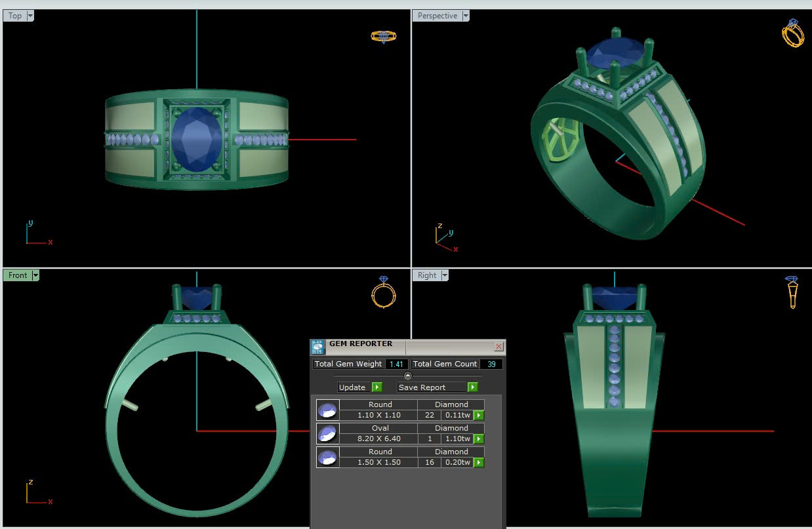This screenshot has height=529, width=812.
Task: Close the Gem Reporter panel
Action: pos(498,346)
